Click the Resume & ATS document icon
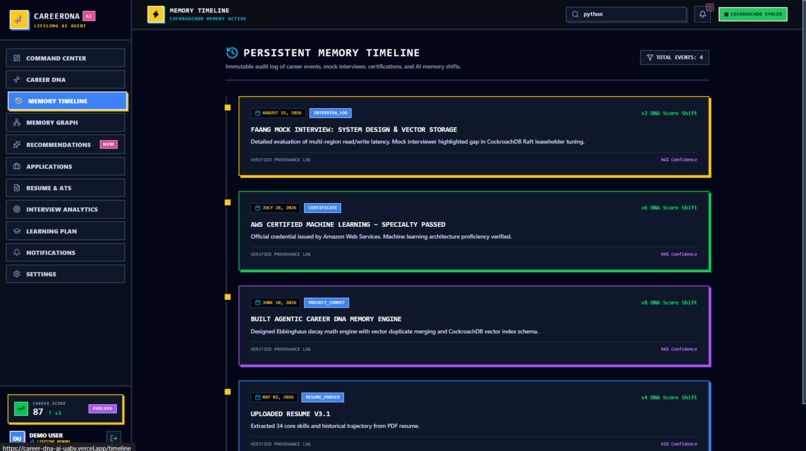This screenshot has height=451, width=806. [x=16, y=188]
